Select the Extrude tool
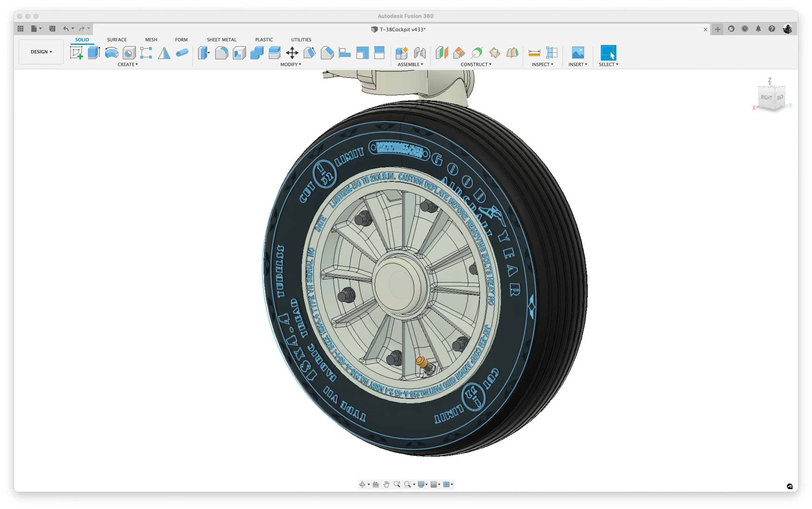Image resolution: width=812 pixels, height=509 pixels. coord(94,53)
